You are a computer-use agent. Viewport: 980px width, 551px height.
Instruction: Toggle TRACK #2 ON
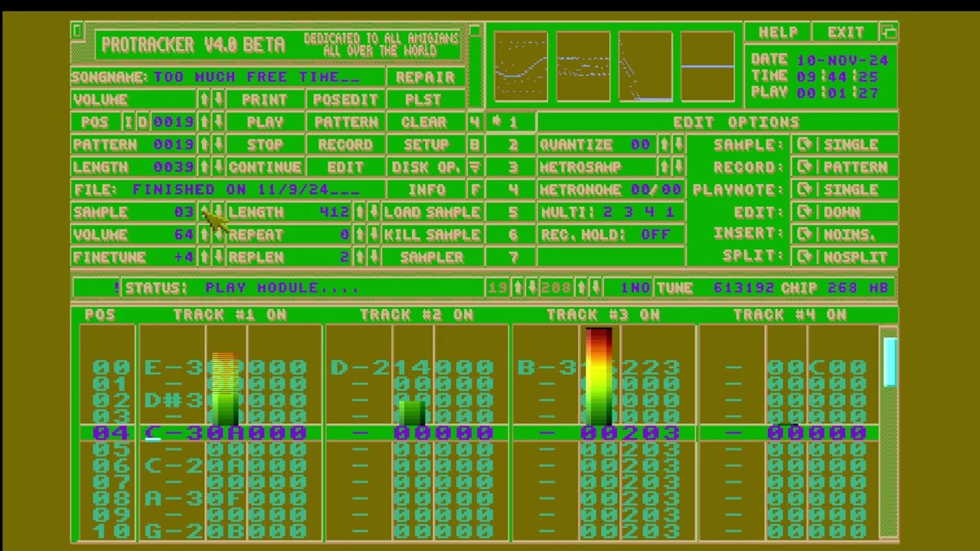[x=416, y=315]
